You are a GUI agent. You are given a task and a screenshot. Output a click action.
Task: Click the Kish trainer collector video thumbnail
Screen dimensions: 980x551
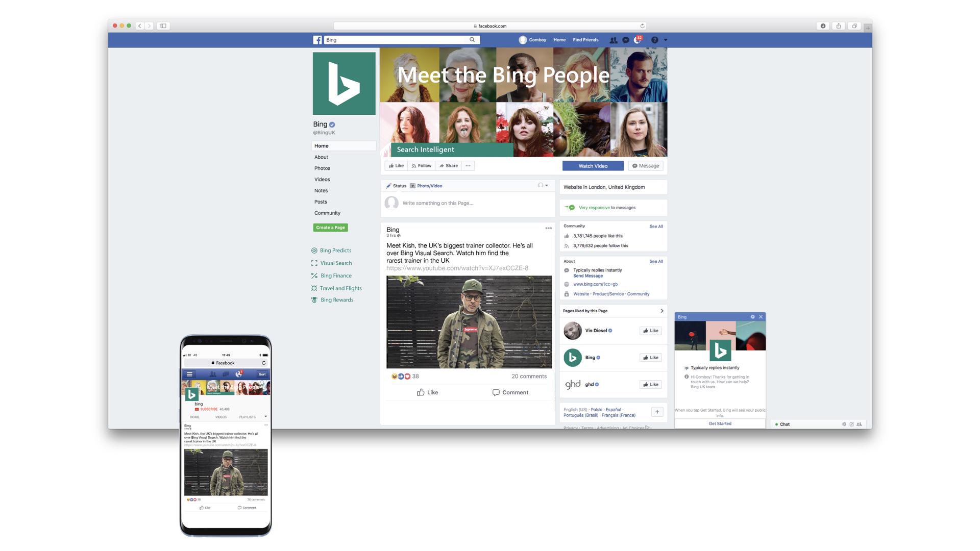(469, 322)
